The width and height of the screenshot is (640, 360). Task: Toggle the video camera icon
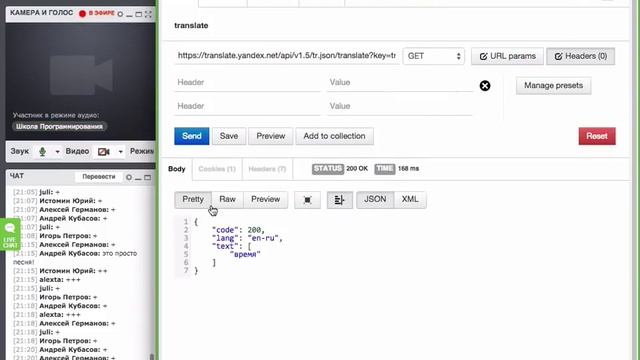coord(104,152)
